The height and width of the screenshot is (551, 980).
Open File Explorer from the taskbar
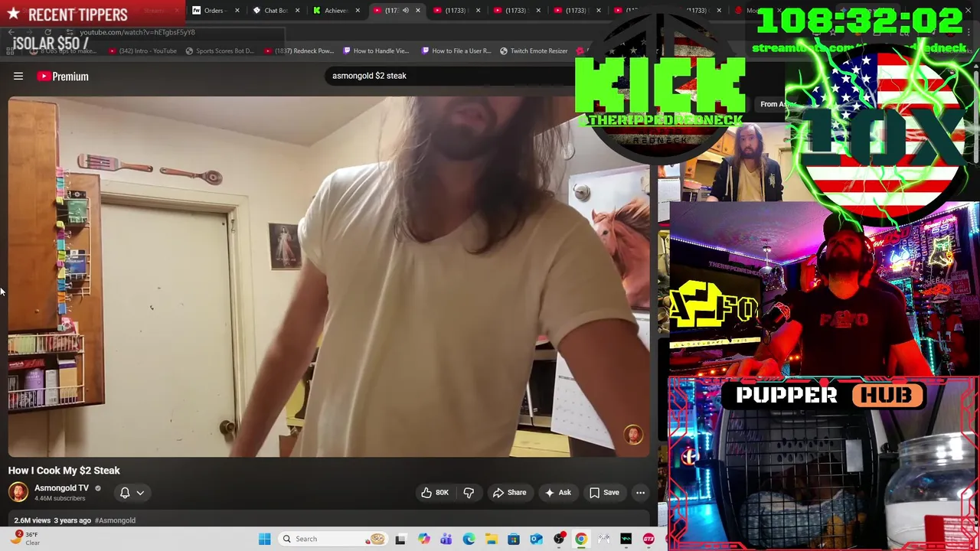tap(491, 539)
